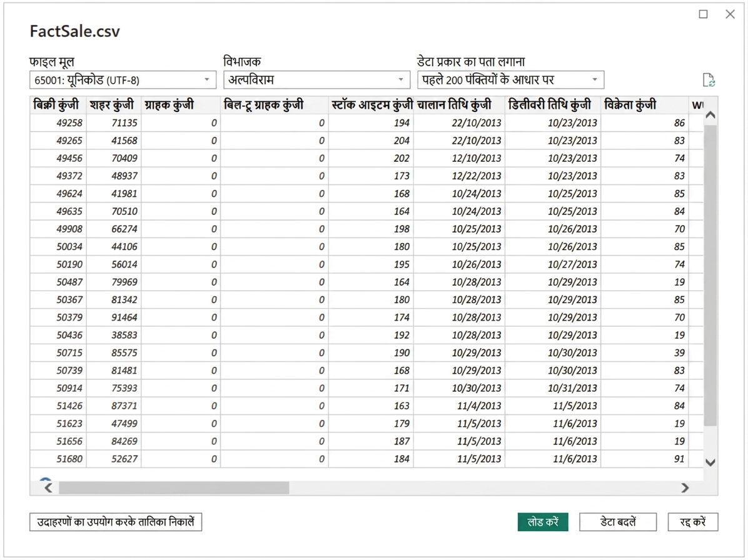Click उदाहरणों का उपयोग करके तालिका निकालें button
Screen dimensions: 748x560
(116, 522)
